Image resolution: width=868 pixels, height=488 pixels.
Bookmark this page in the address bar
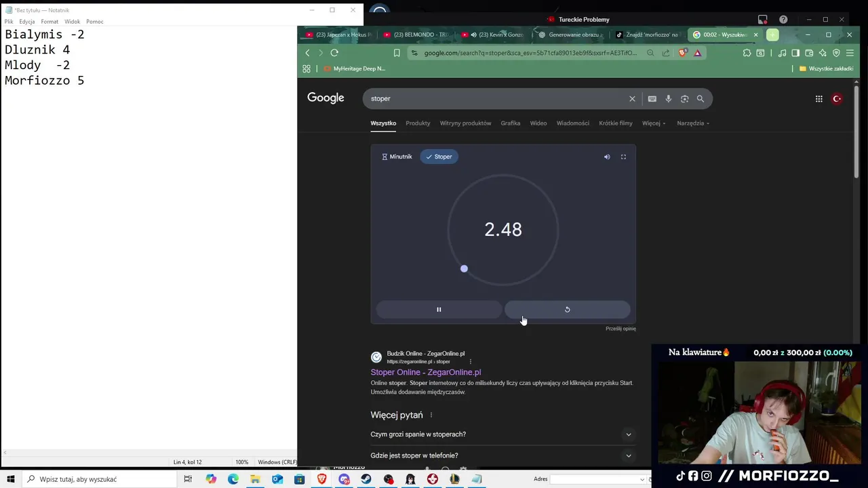[397, 53]
